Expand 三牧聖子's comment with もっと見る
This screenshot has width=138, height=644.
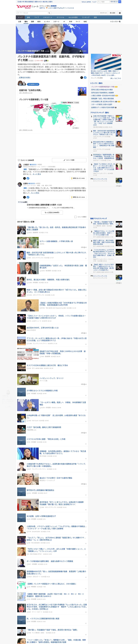point(37,174)
